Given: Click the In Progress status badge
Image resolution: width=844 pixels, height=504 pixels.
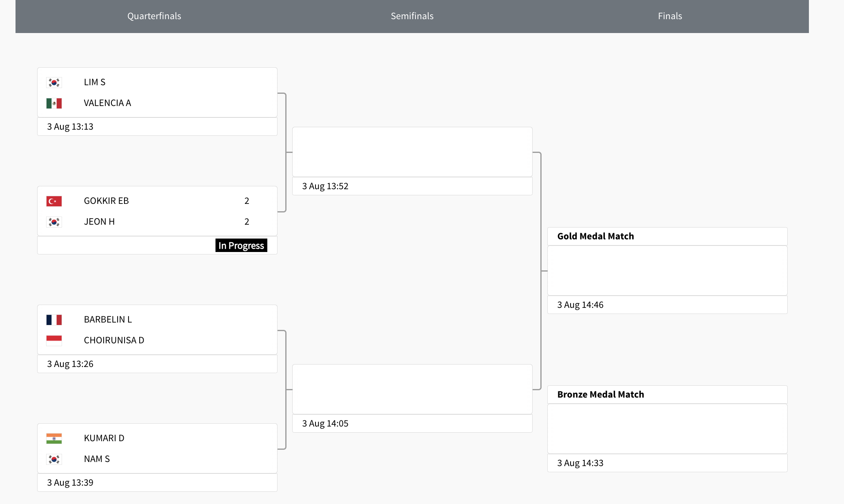Looking at the screenshot, I should pyautogui.click(x=241, y=245).
